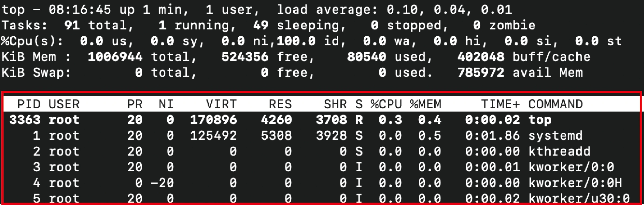Click the NI column header
The height and width of the screenshot is (205, 644).
(x=166, y=104)
